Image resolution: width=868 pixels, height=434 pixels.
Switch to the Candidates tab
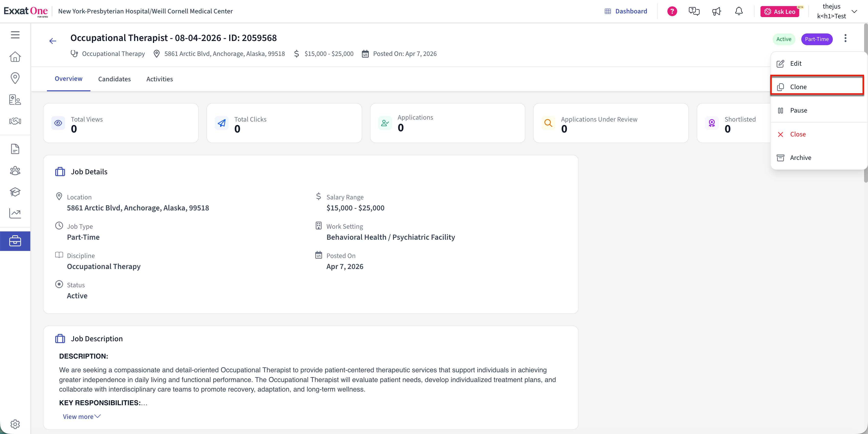pyautogui.click(x=114, y=79)
